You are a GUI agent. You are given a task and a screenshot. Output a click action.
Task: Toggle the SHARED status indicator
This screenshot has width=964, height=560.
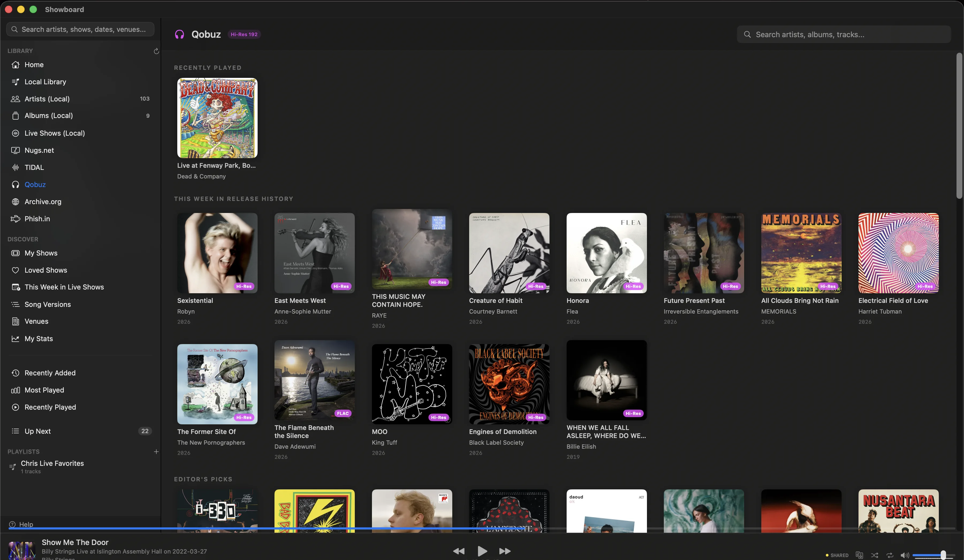click(838, 555)
